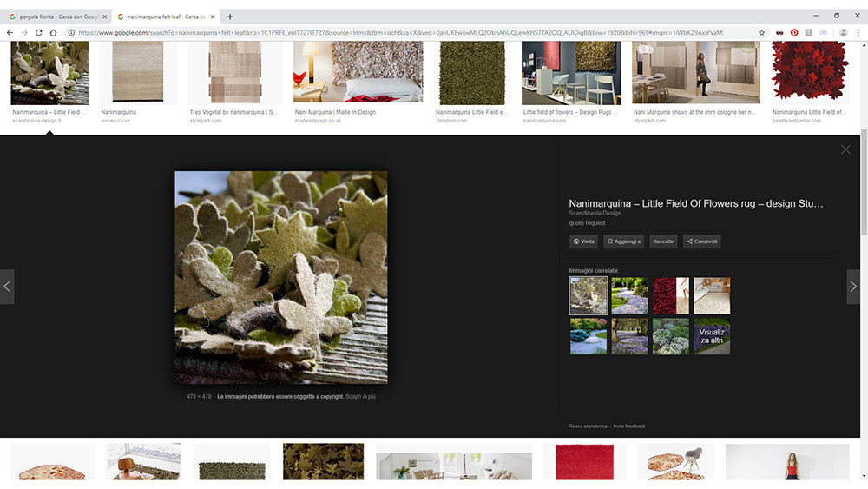Open the bottom-row dark leaves rug image
Viewport: 868px width, 489px height.
(x=323, y=462)
